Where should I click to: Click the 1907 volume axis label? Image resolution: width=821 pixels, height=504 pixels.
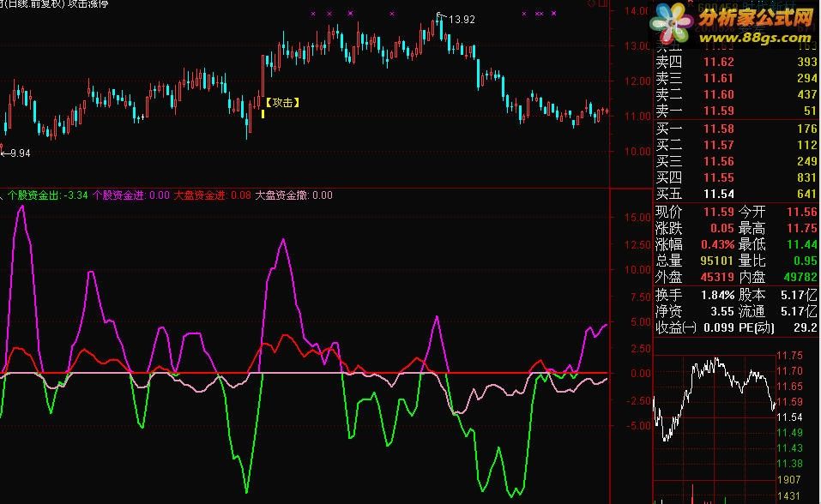(788, 479)
